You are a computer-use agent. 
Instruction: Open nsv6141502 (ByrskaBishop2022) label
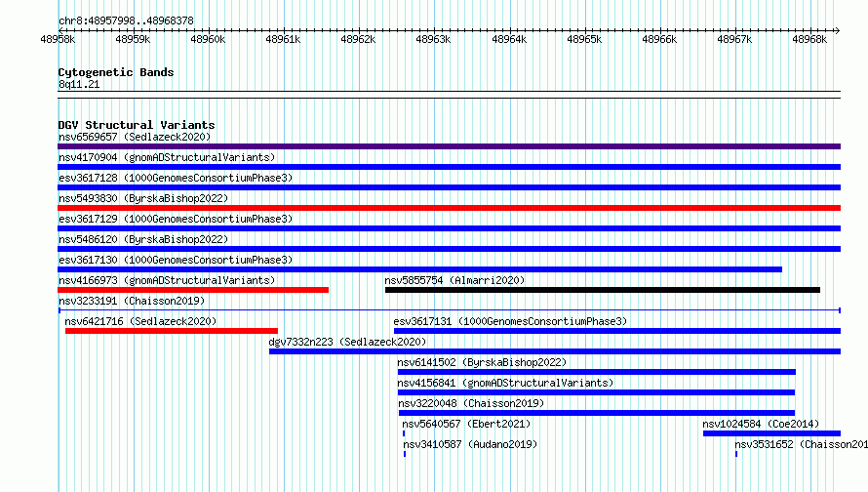(x=482, y=362)
